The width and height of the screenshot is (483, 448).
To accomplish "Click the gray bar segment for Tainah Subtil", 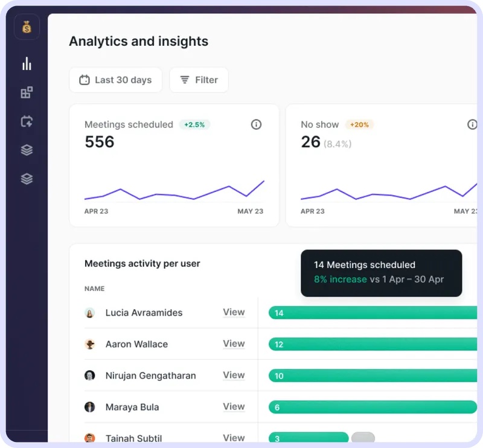I will click(x=363, y=437).
